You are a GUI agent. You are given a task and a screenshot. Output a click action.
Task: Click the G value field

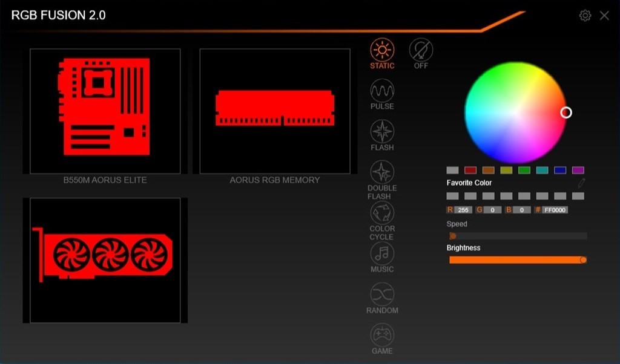pyautogui.click(x=492, y=210)
